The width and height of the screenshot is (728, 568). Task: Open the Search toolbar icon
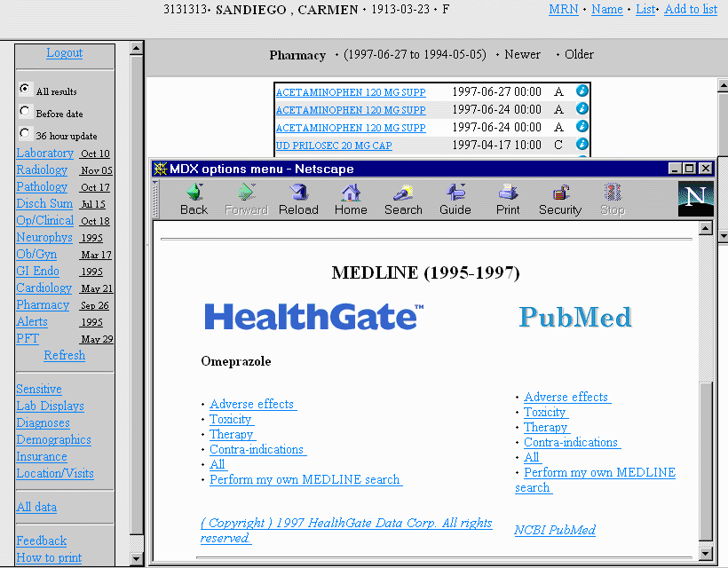pos(403,199)
